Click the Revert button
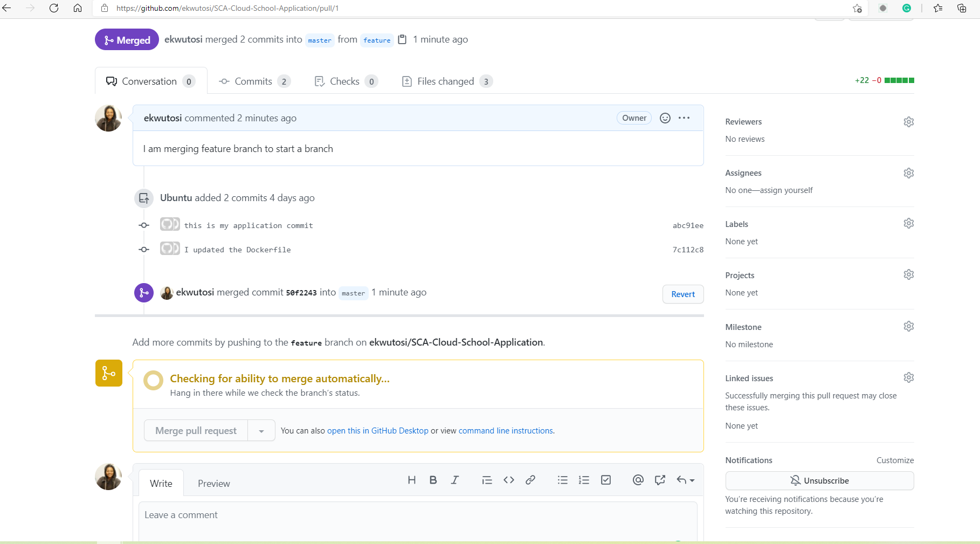980x544 pixels. (683, 294)
